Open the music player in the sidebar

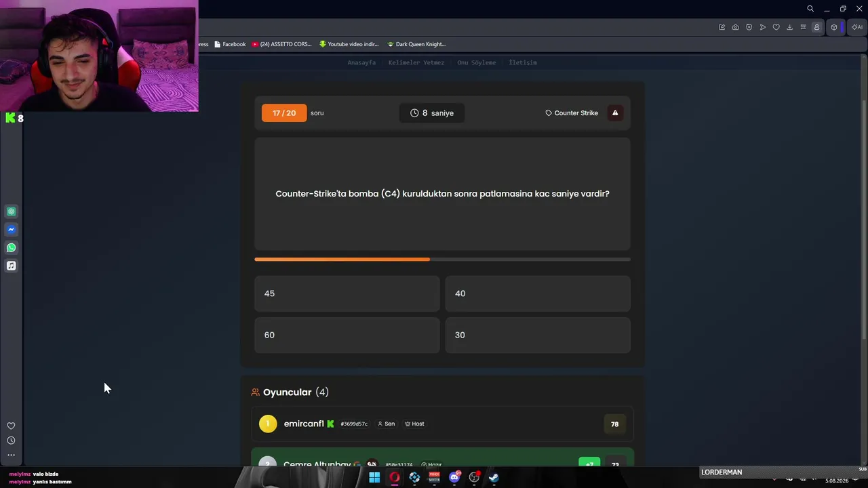11,266
